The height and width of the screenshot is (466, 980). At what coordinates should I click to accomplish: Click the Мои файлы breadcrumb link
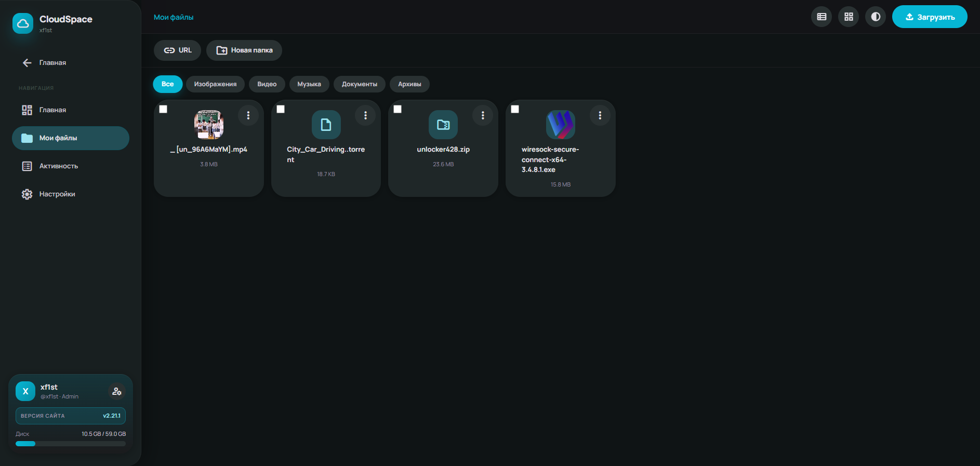coord(174,17)
